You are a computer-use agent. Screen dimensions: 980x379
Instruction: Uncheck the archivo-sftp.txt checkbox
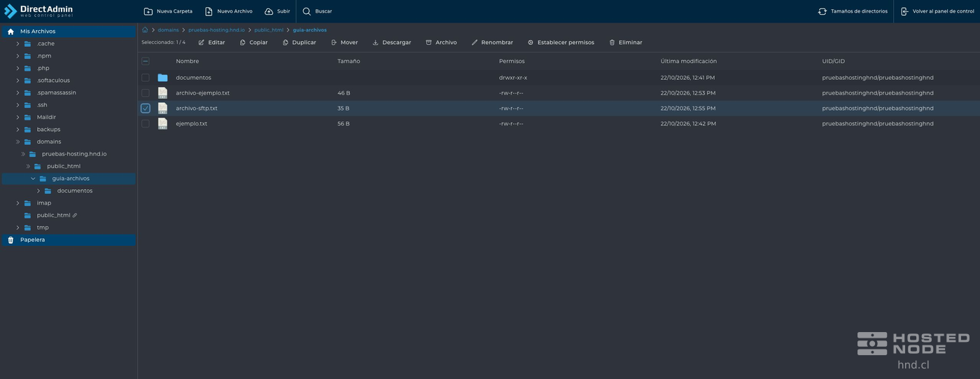[x=146, y=109]
